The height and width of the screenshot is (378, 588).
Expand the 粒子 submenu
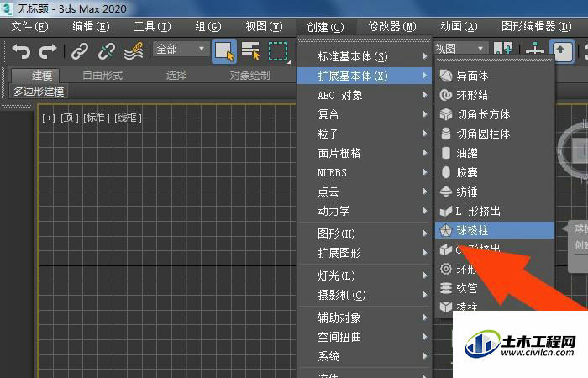[364, 134]
